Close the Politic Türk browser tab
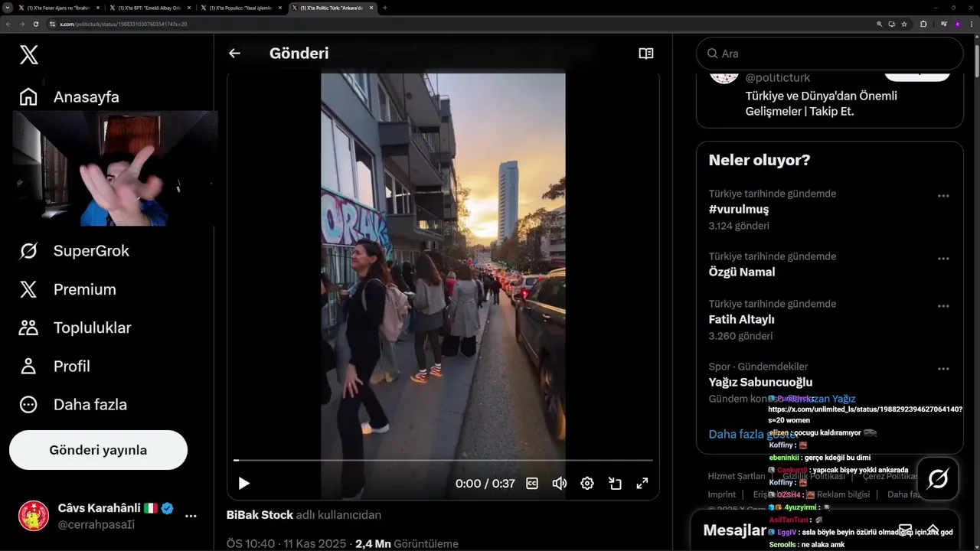 point(371,8)
